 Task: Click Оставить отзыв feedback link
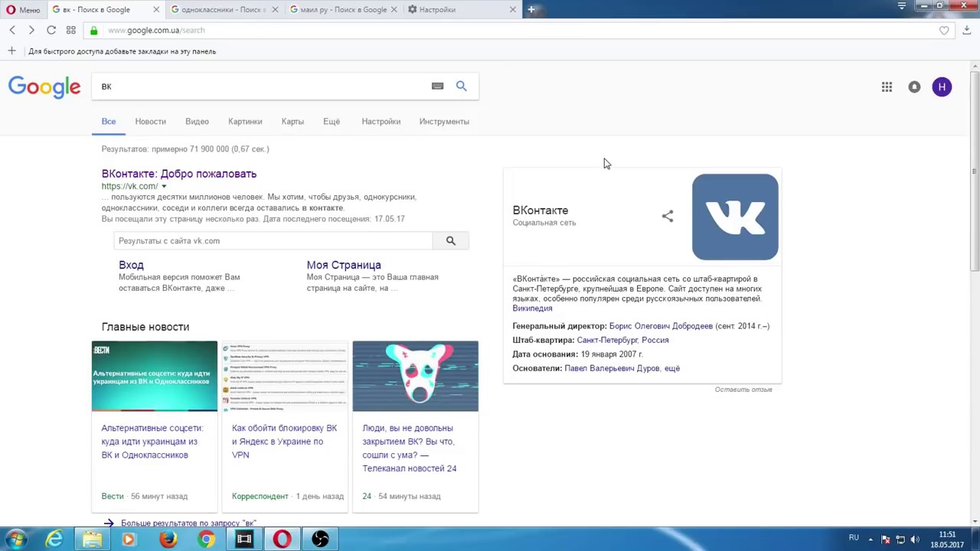tap(743, 390)
